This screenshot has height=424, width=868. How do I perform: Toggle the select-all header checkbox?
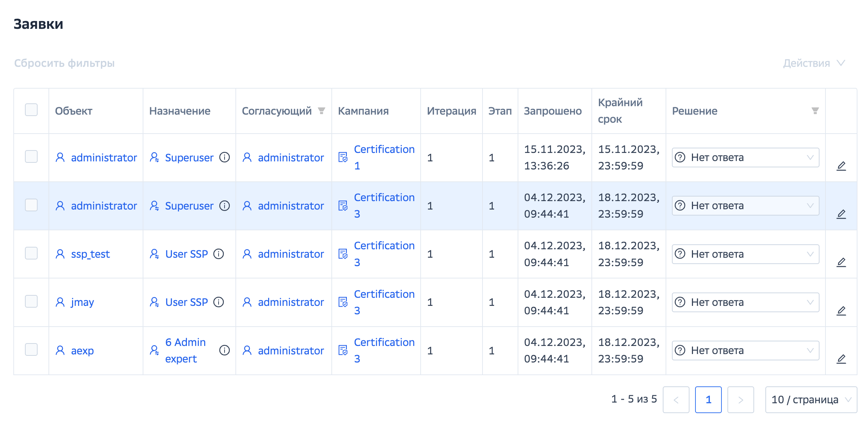coord(31,110)
